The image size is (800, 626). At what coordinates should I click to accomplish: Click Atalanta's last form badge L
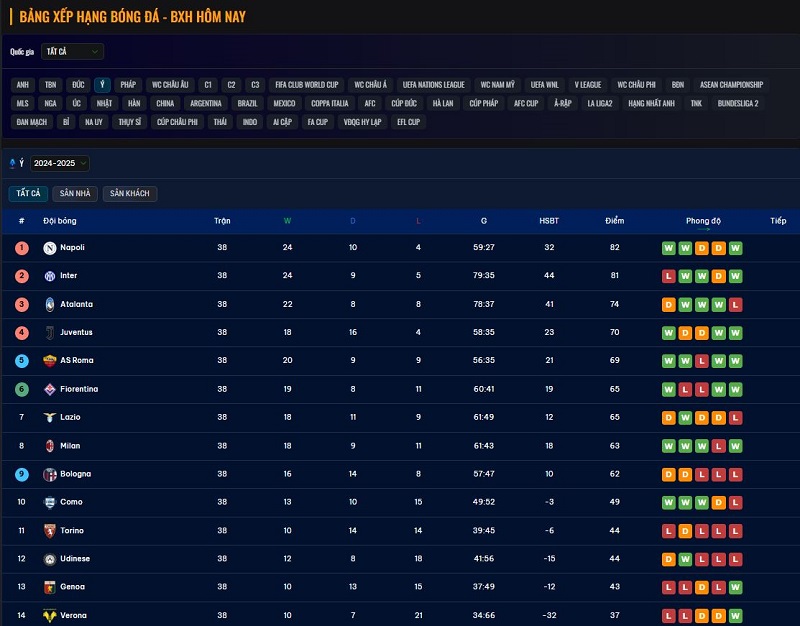[735, 305]
